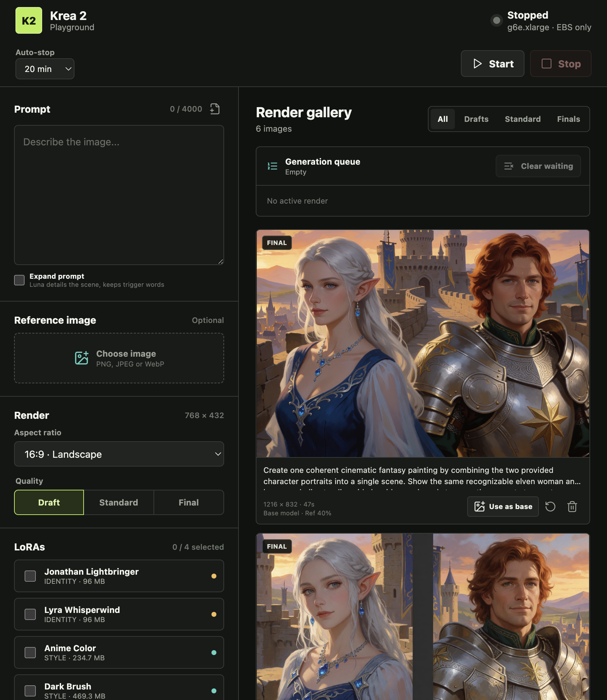Open the Aspect ratio 16:9 Landscape dropdown

119,454
